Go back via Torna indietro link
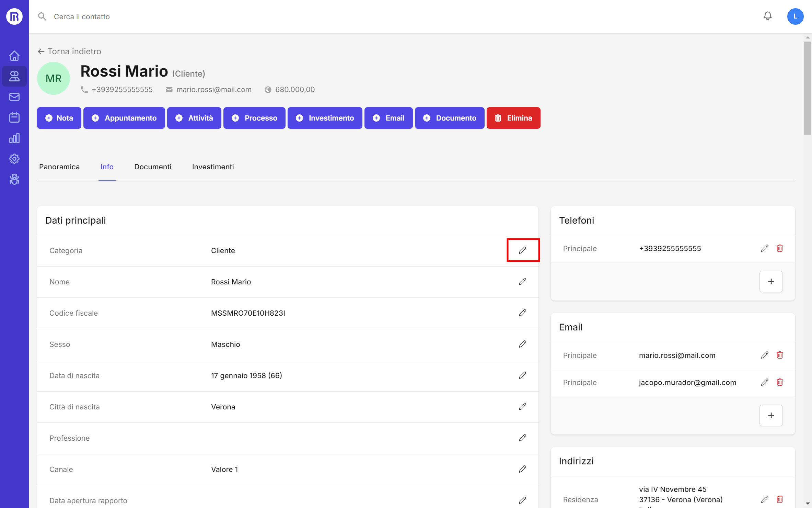The height and width of the screenshot is (508, 812). tap(70, 52)
